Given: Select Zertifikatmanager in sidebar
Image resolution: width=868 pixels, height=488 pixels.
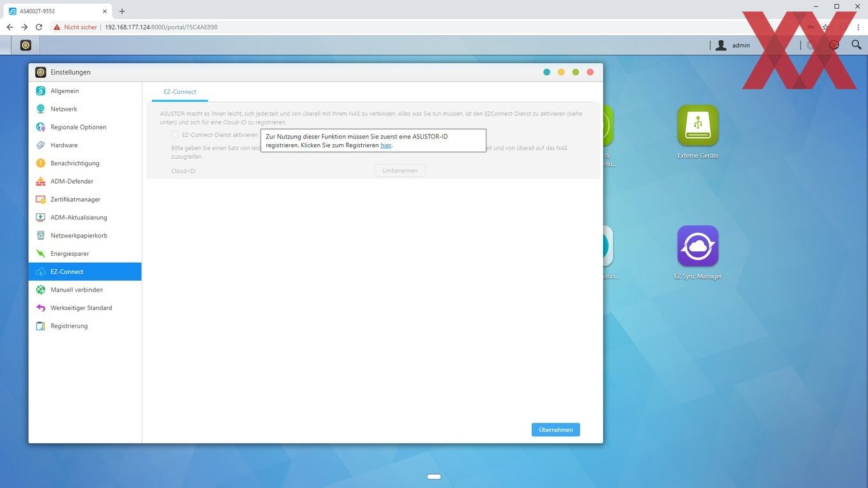Looking at the screenshot, I should (85, 199).
